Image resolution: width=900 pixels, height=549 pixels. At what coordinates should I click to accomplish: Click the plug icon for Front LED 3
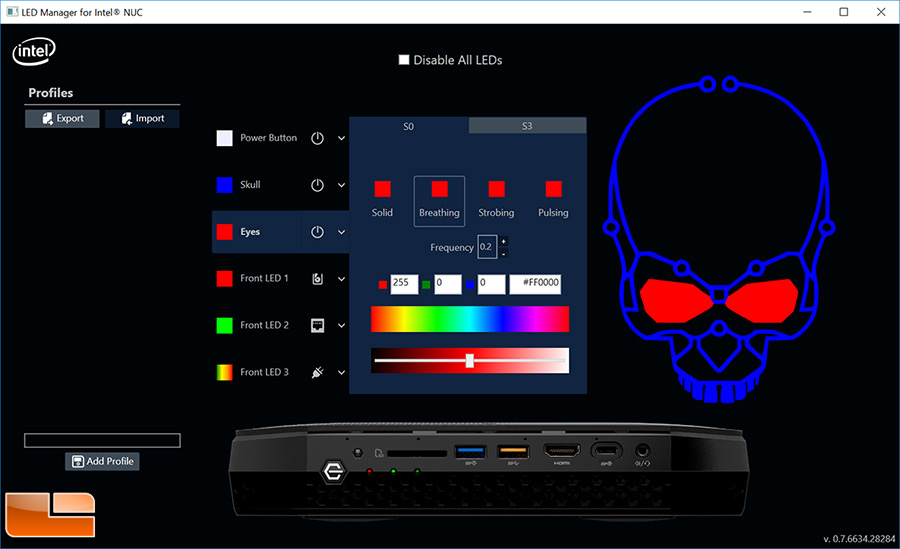[x=317, y=372]
